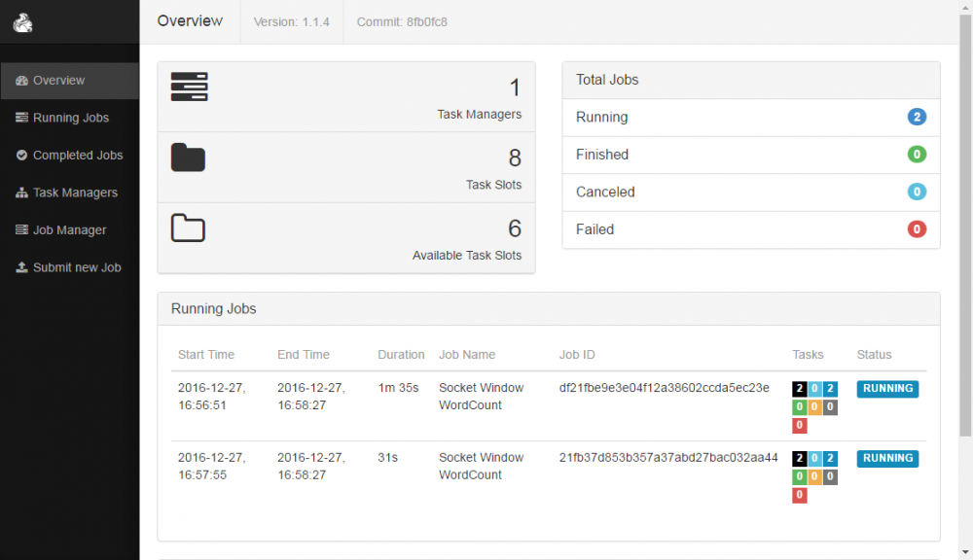This screenshot has height=560, width=973.
Task: Click the Task Slots folder icon
Action: point(188,156)
